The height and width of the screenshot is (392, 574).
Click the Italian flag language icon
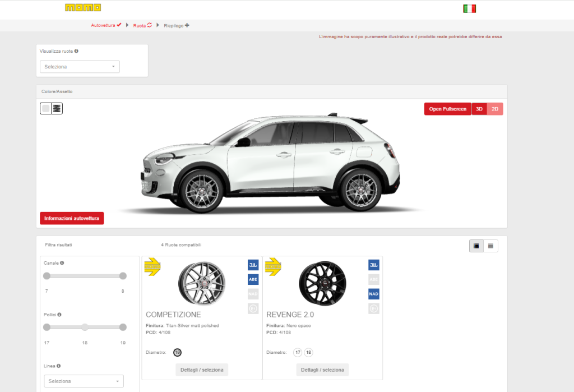coord(470,8)
